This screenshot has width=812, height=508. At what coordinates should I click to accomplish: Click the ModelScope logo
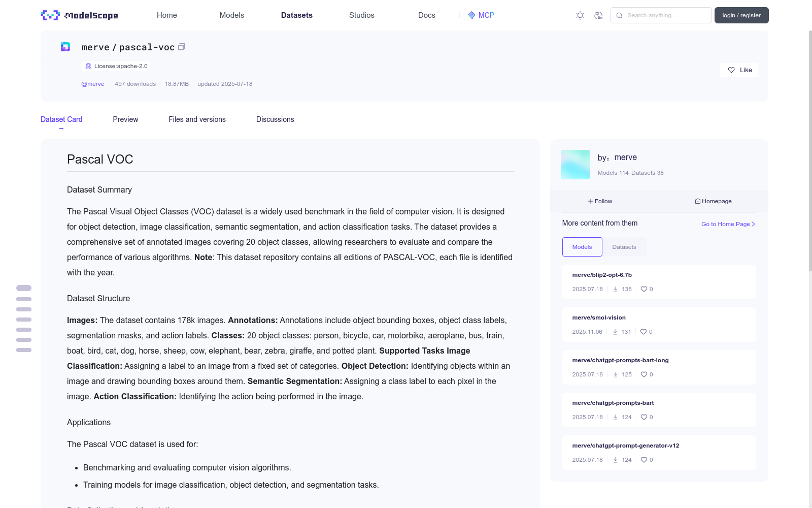tap(80, 15)
